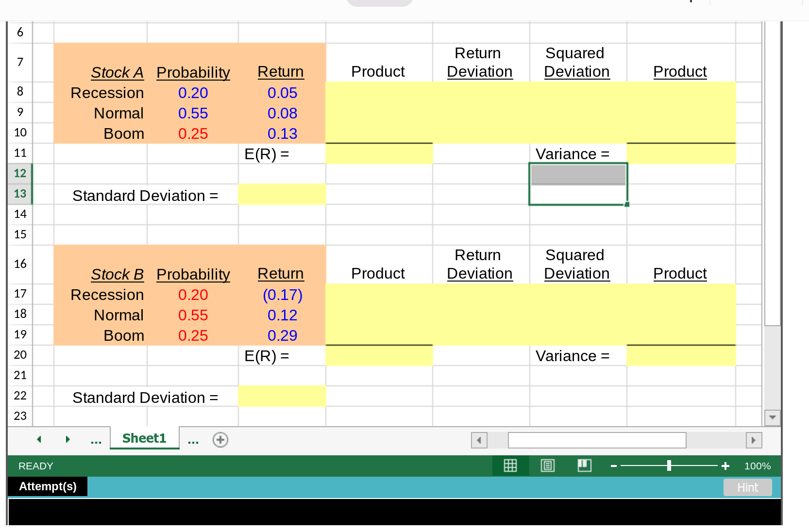Click the Attempt(s) label
The height and width of the screenshot is (532, 809).
[x=47, y=486]
